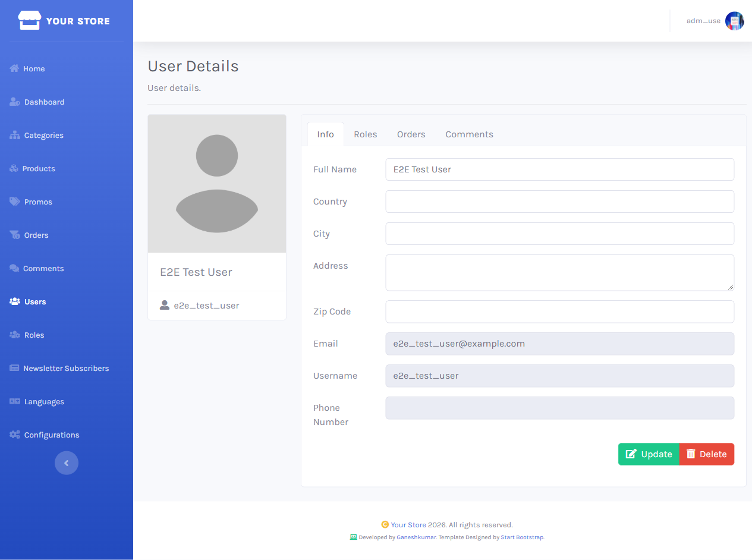This screenshot has width=752, height=560.
Task: Click the Newsletter Subscribers icon
Action: click(x=14, y=368)
